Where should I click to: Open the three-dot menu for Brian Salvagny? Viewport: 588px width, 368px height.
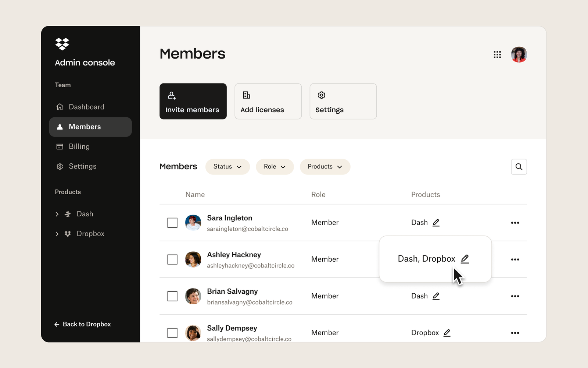pos(515,296)
